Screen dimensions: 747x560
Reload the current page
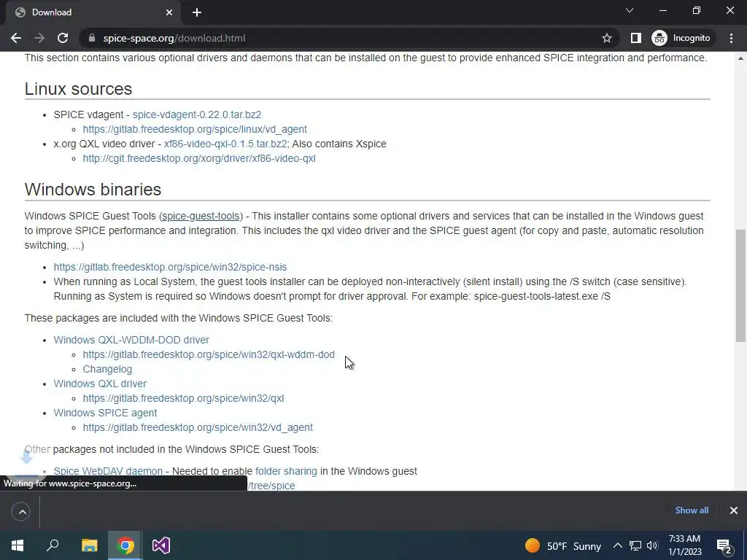coord(63,38)
